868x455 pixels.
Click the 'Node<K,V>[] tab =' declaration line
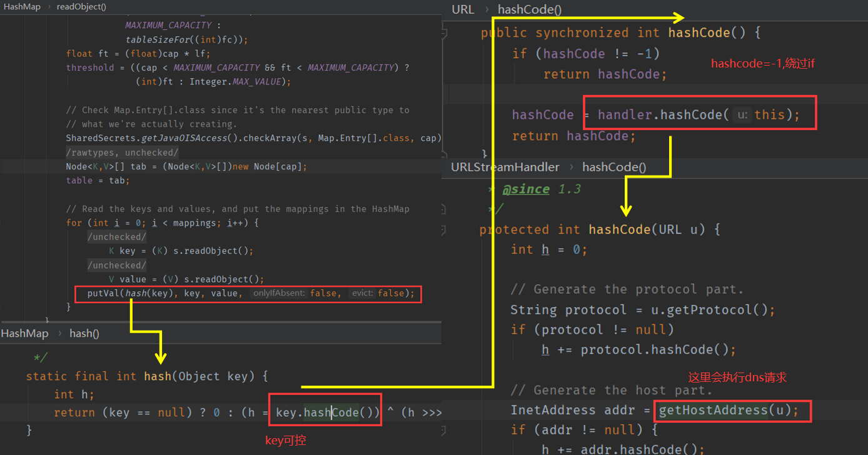(187, 166)
